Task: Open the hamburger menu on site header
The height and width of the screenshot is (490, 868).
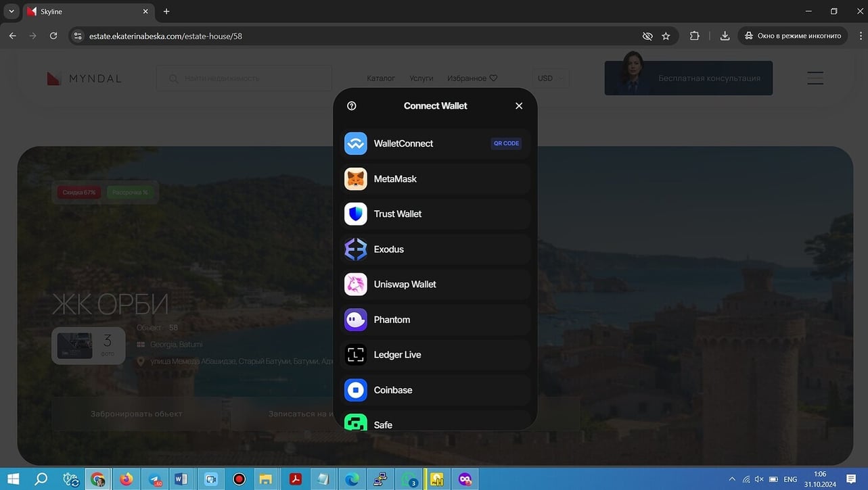Action: click(x=815, y=78)
